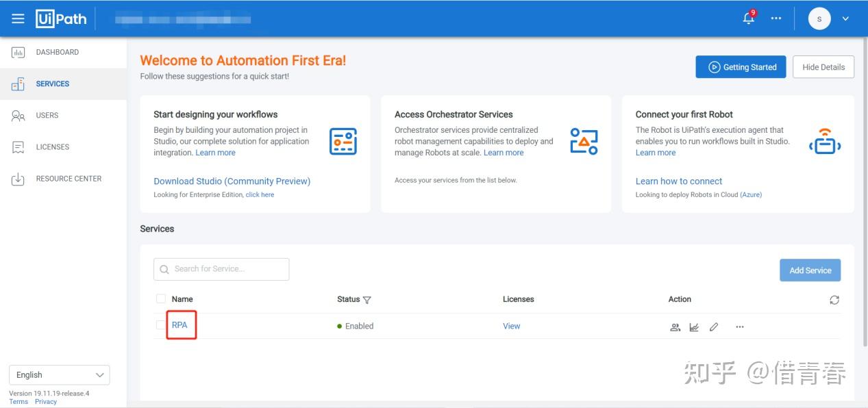Open the RPA service link

pos(179,325)
